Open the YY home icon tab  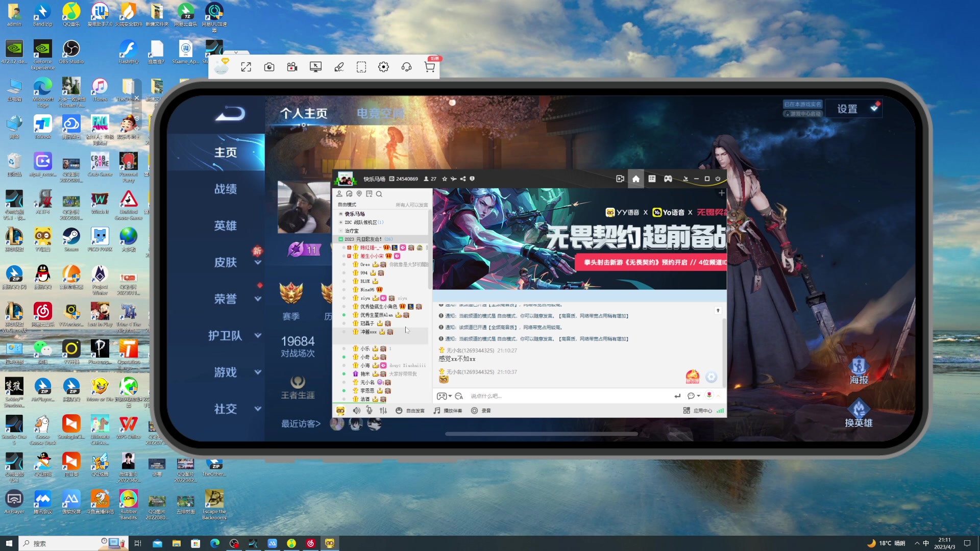click(x=635, y=179)
